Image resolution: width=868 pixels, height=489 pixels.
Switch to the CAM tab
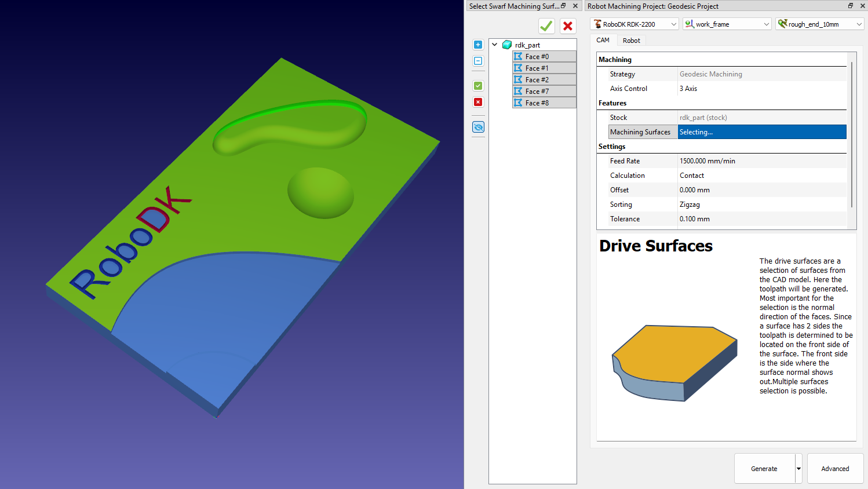pyautogui.click(x=603, y=41)
